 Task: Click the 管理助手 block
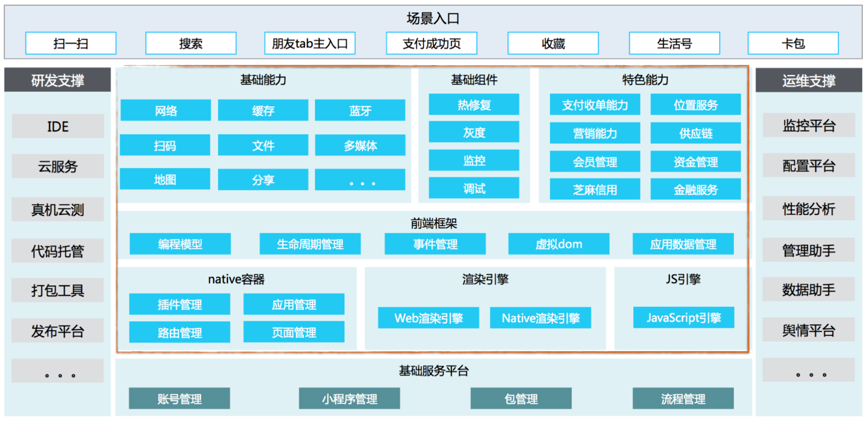click(809, 250)
